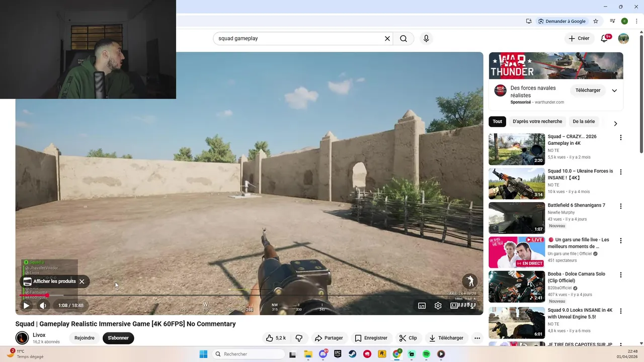
Task: Click the War Thunder 'Télécharger' ad button
Action: (x=588, y=90)
